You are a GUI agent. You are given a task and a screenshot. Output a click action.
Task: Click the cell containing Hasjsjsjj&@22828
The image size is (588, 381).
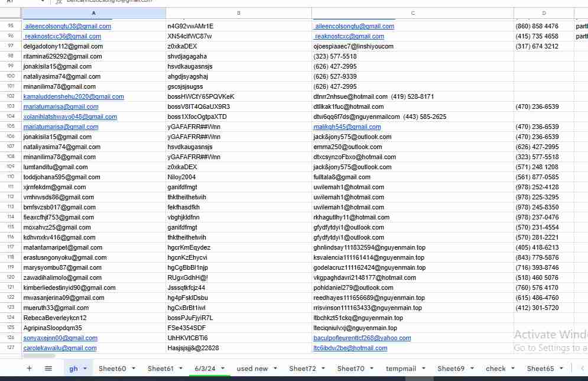(239, 348)
